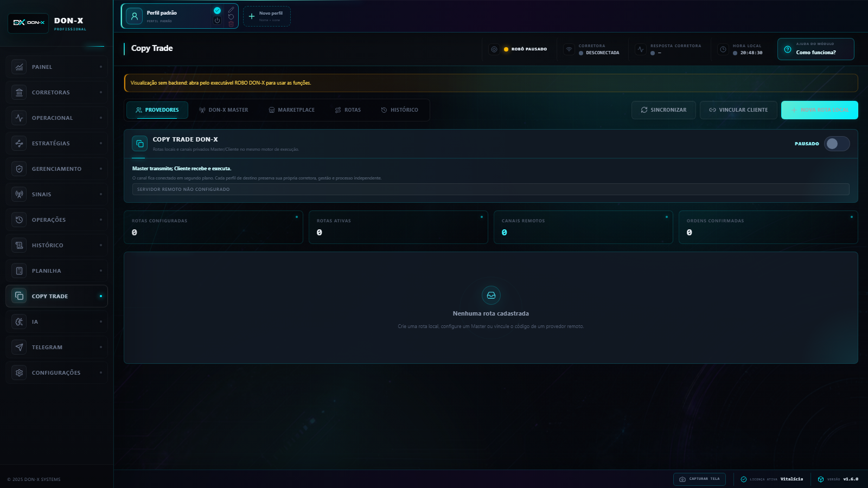This screenshot has width=868, height=488.
Task: Click the Ordens Confirmadas stat card
Action: 768,227
